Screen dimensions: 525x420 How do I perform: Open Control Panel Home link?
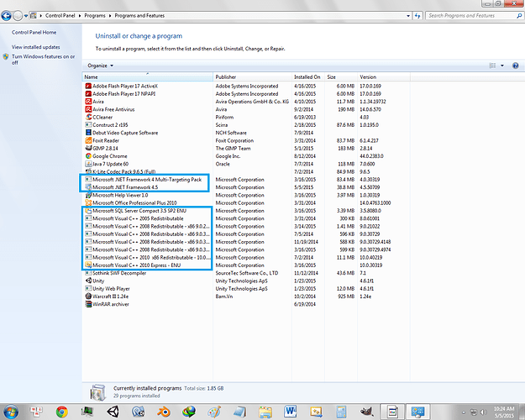tap(34, 33)
